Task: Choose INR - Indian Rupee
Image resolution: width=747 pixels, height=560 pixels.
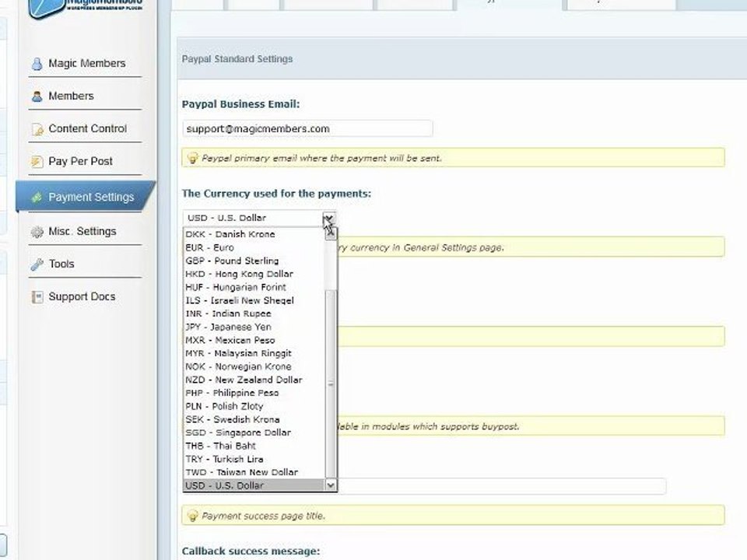Action: coord(254,313)
